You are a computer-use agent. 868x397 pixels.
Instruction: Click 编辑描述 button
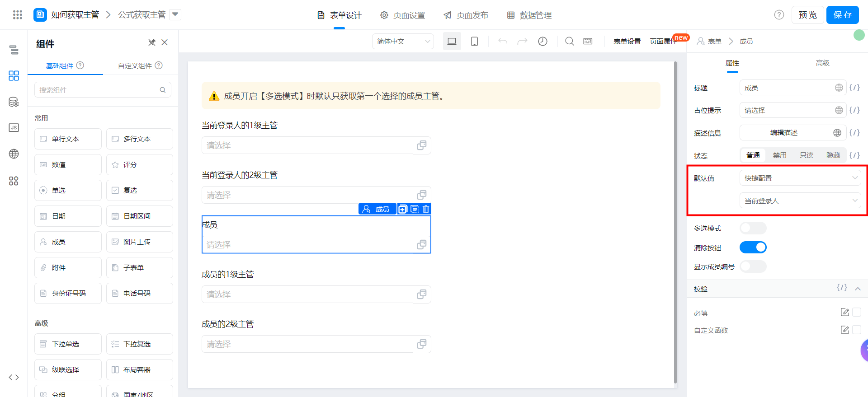(x=784, y=133)
